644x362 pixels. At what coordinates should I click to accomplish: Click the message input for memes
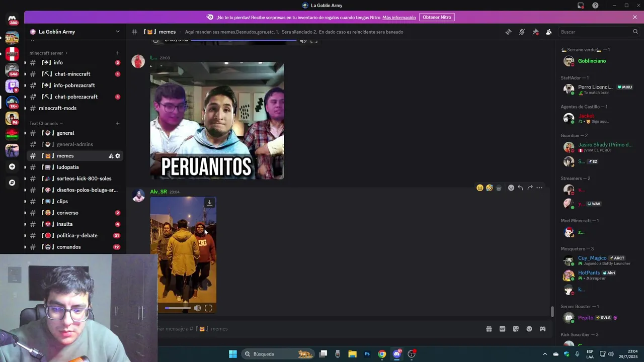click(x=317, y=329)
